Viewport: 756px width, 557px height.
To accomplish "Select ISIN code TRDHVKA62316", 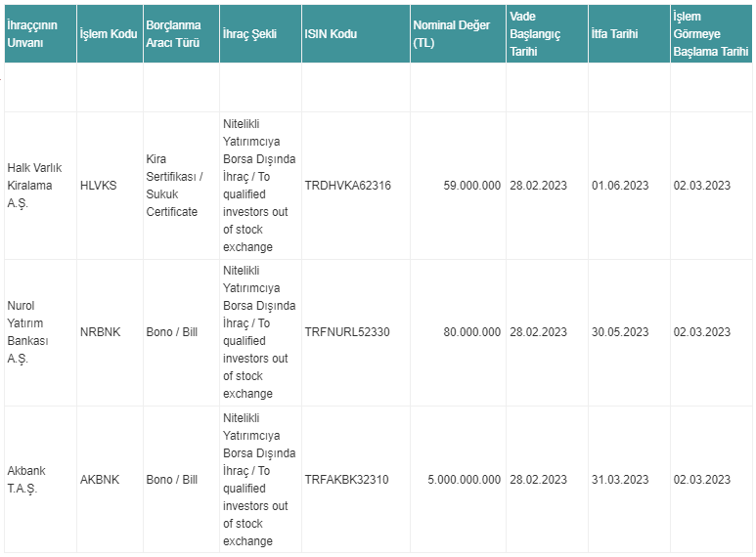I will pos(347,186).
